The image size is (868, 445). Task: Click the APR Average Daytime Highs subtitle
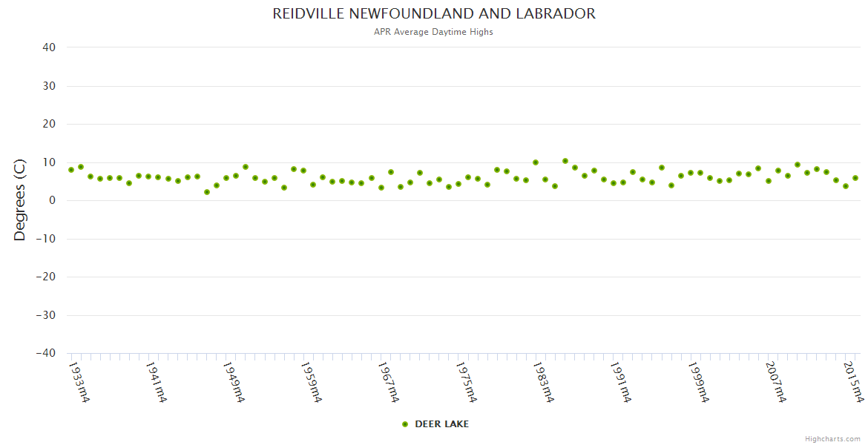coord(434,32)
